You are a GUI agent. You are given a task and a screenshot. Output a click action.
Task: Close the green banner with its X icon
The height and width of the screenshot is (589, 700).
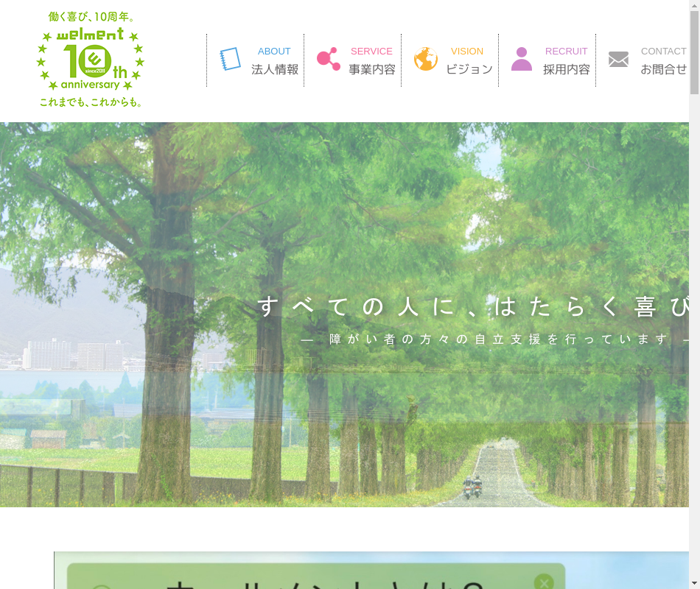click(x=544, y=582)
